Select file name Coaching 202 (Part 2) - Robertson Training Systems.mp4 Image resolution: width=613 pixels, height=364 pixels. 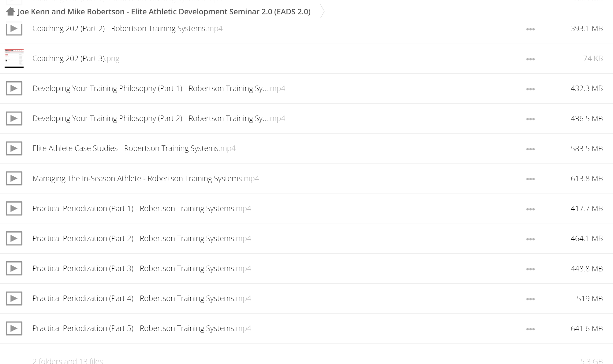click(x=127, y=28)
